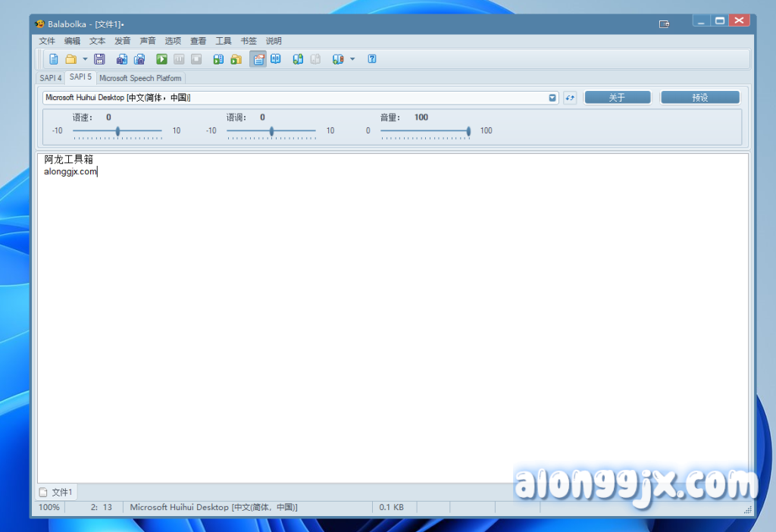Click the Stop playback icon
The image size is (776, 532).
point(196,59)
